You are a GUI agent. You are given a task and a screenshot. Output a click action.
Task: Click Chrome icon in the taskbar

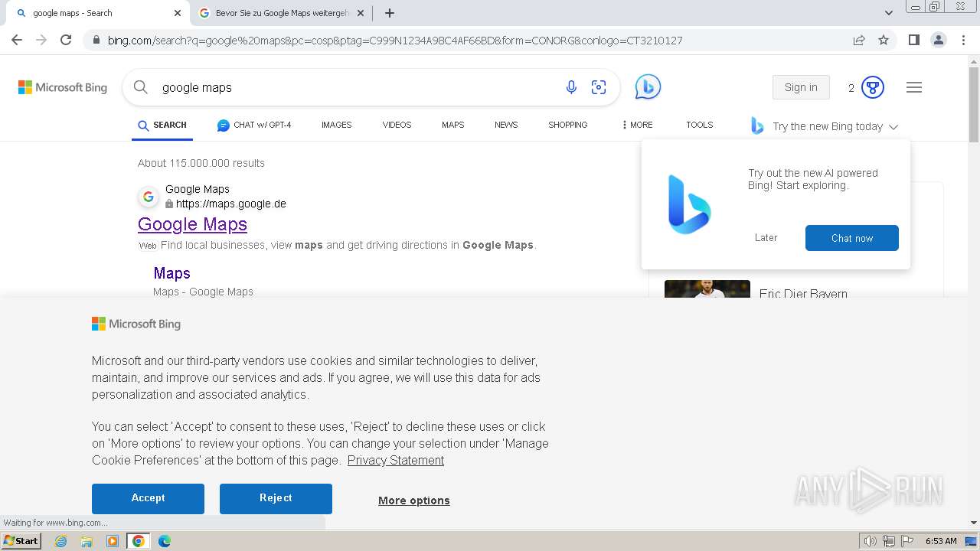pyautogui.click(x=139, y=541)
